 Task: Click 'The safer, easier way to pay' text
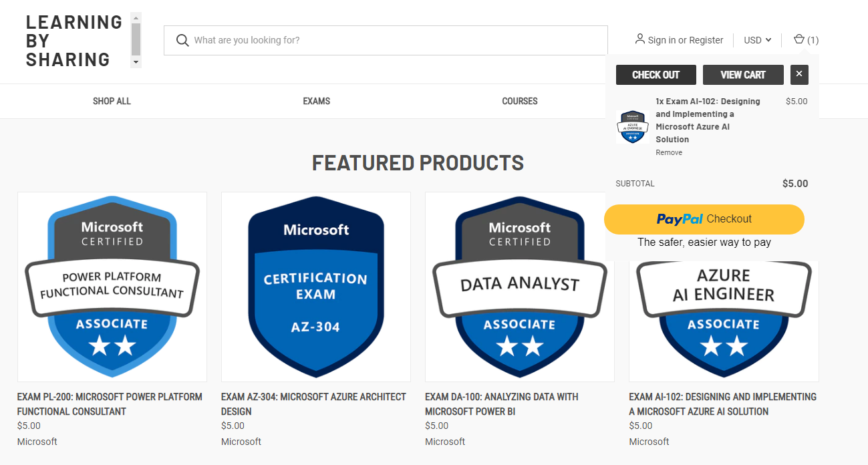pyautogui.click(x=704, y=243)
